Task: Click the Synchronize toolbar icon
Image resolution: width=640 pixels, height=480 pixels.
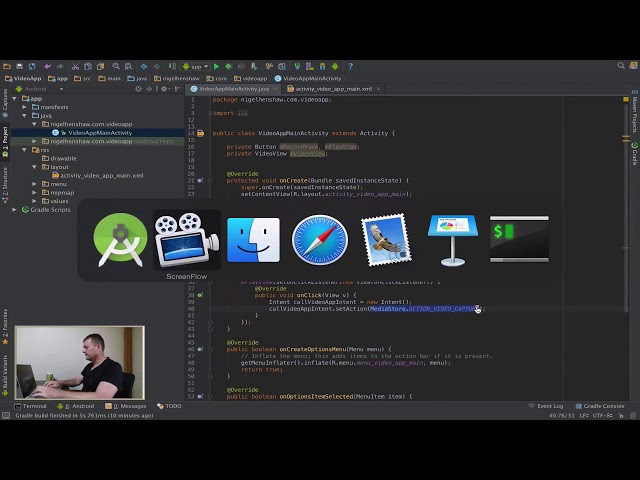Action: tap(32, 66)
